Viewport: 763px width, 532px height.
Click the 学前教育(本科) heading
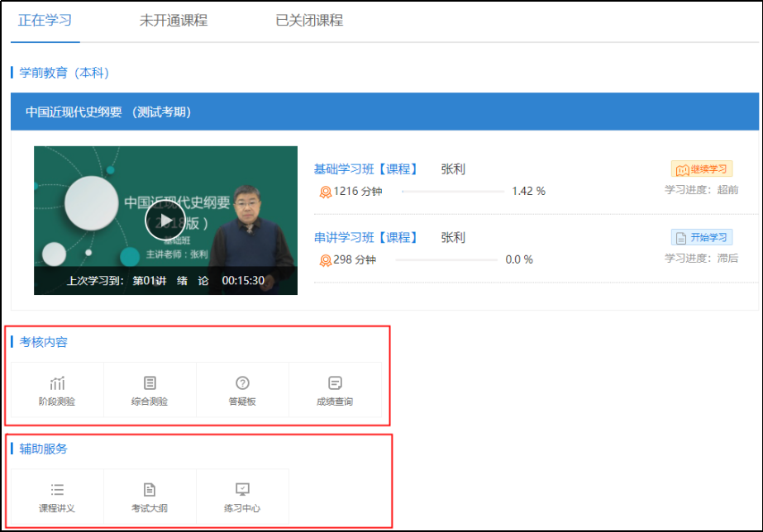tap(64, 73)
